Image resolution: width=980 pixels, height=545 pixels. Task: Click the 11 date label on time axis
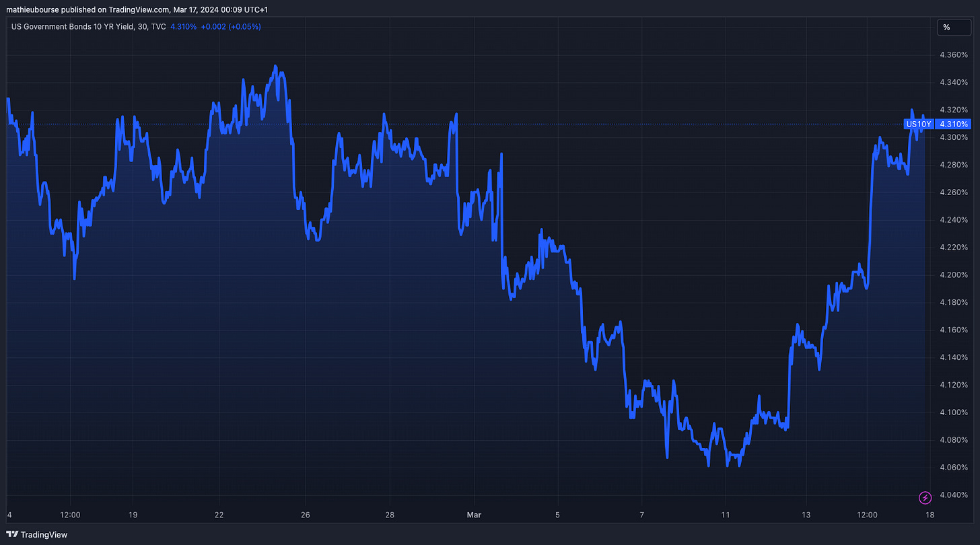[x=726, y=515]
